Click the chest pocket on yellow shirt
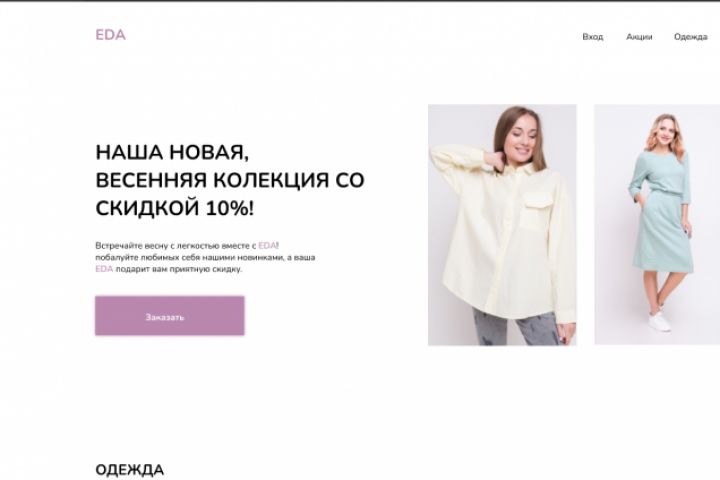 click(x=537, y=210)
